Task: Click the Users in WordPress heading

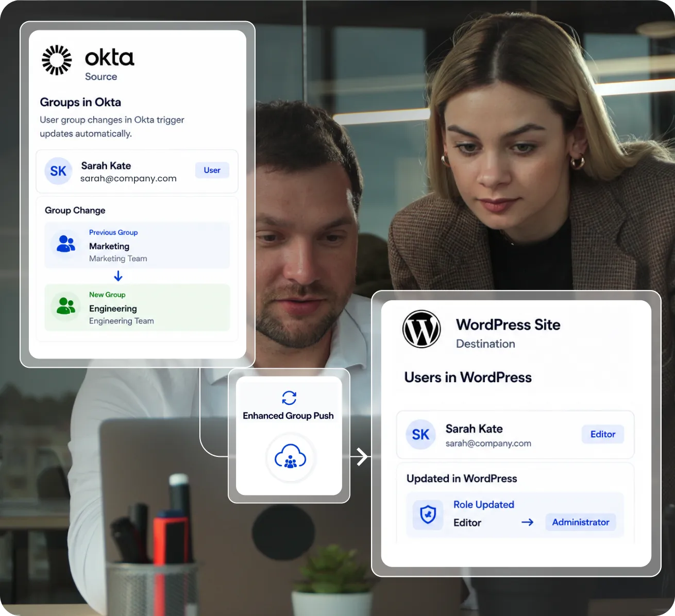Action: pos(468,378)
